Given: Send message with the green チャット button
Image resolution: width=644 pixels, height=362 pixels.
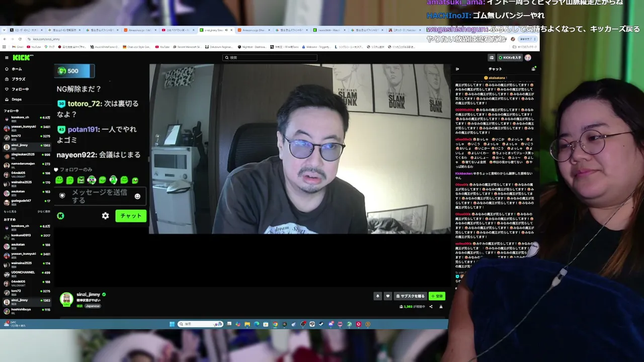Looking at the screenshot, I should point(131,216).
